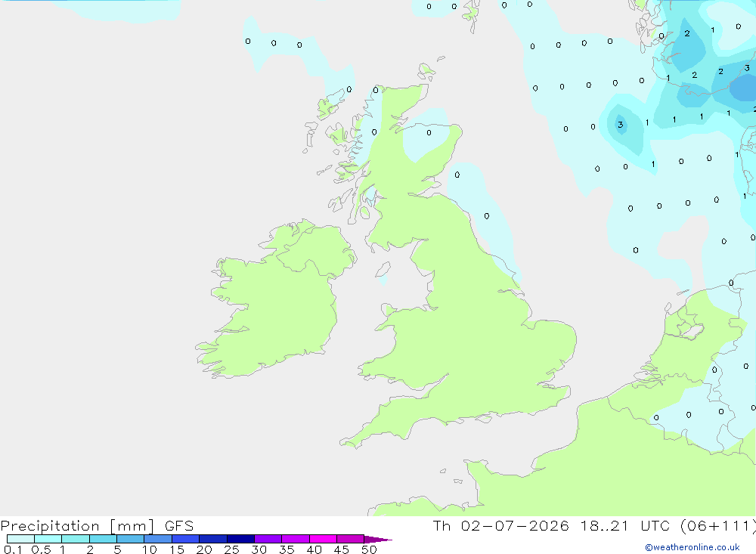Pick the 1–2 mm legend colour
Image resolution: width=756 pixels, height=554 pixels.
coord(76,539)
